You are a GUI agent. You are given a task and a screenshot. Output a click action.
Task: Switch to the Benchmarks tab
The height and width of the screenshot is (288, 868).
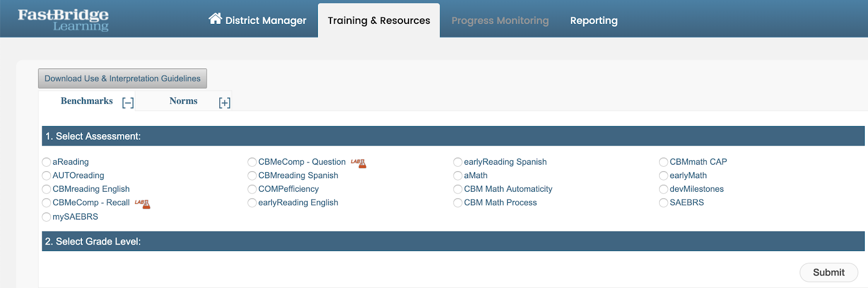click(87, 101)
